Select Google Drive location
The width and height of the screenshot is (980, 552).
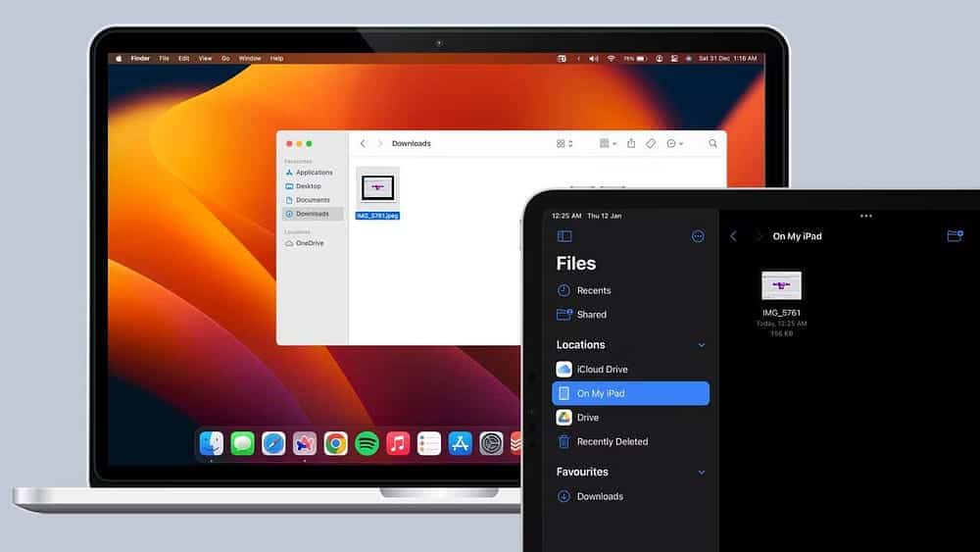(x=630, y=418)
